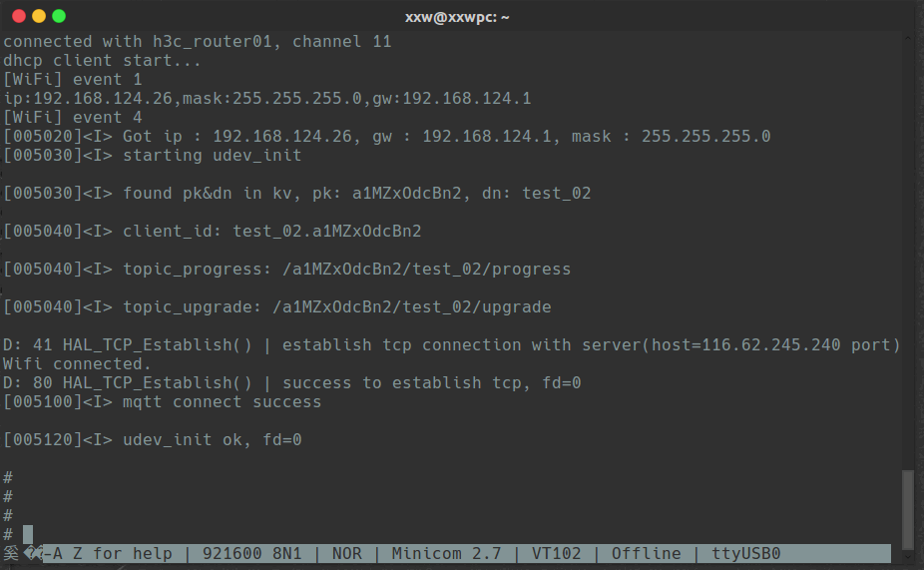Click the udev_init ok log line
924x570 pixels.
click(x=152, y=440)
